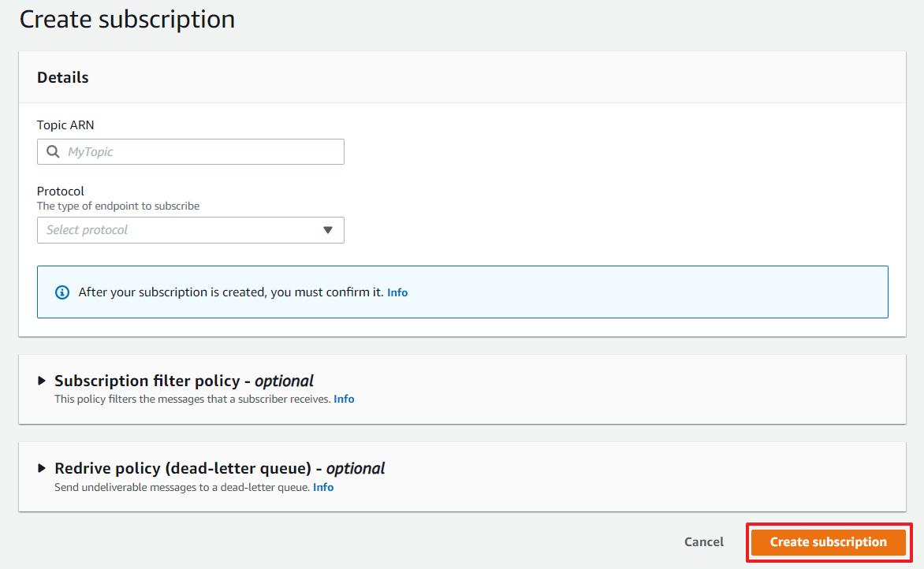Click 'The type of endpoint to subscribe' hint
Viewport: 924px width, 569px height.
(118, 206)
